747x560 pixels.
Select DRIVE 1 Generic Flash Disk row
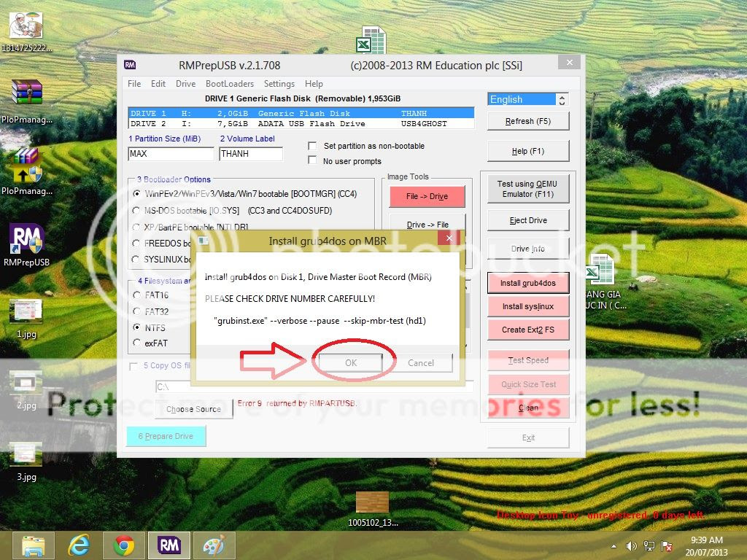[301, 113]
